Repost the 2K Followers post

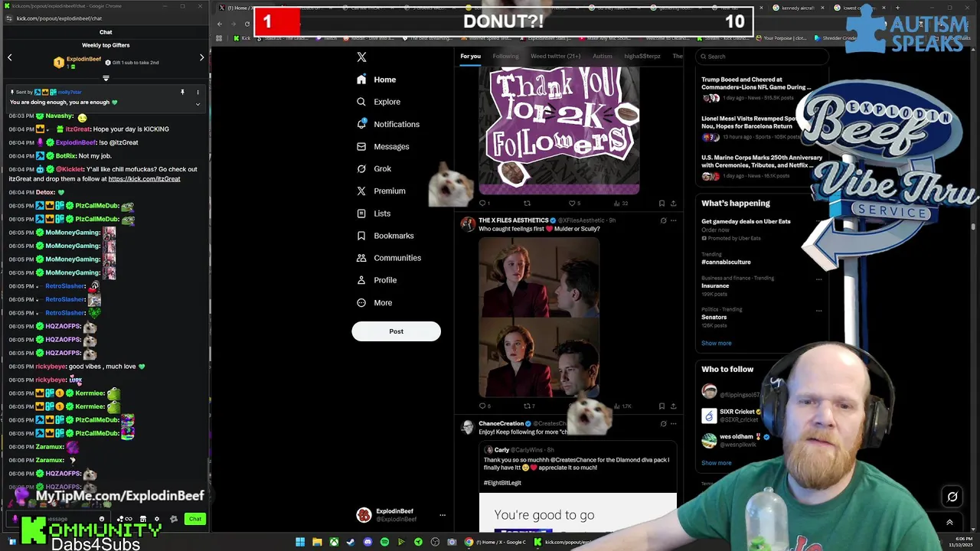coord(527,204)
